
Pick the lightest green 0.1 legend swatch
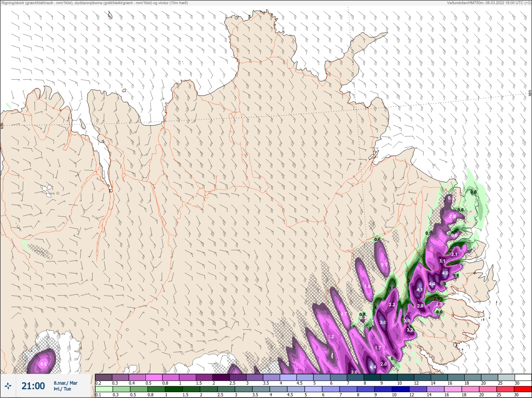tap(104, 389)
